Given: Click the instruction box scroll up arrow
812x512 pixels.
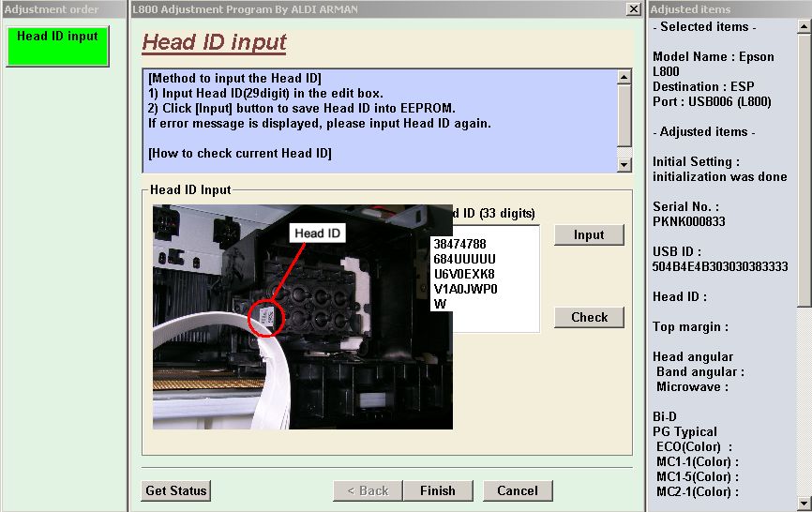Looking at the screenshot, I should coord(624,76).
